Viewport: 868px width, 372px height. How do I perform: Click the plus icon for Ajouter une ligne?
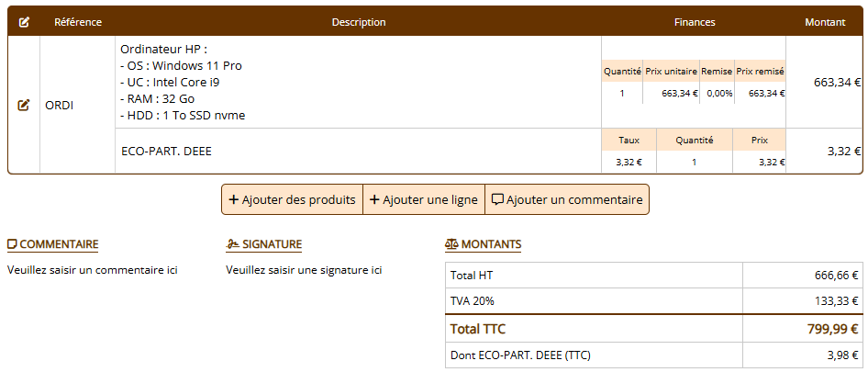coord(374,199)
